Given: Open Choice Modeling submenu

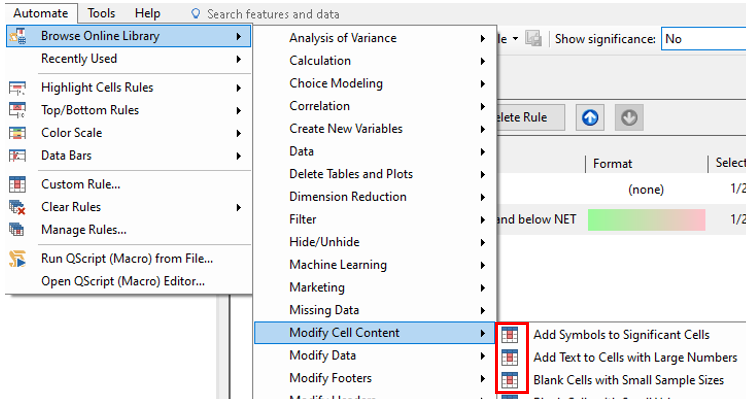Looking at the screenshot, I should [375, 83].
